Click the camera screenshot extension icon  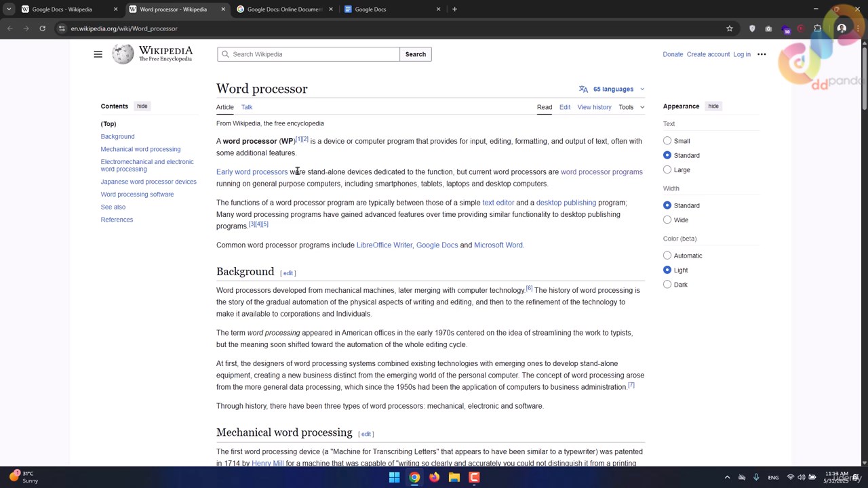(x=768, y=28)
